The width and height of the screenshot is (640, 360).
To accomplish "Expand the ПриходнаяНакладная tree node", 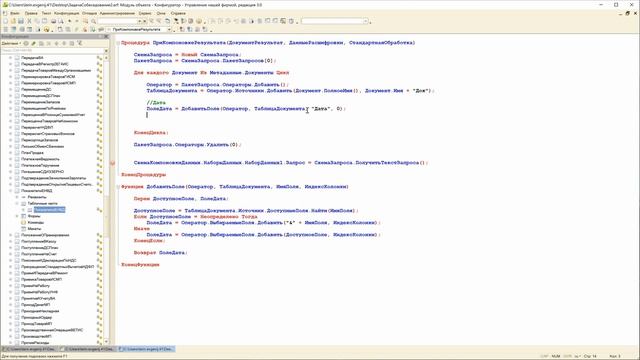I will click(x=11, y=311).
